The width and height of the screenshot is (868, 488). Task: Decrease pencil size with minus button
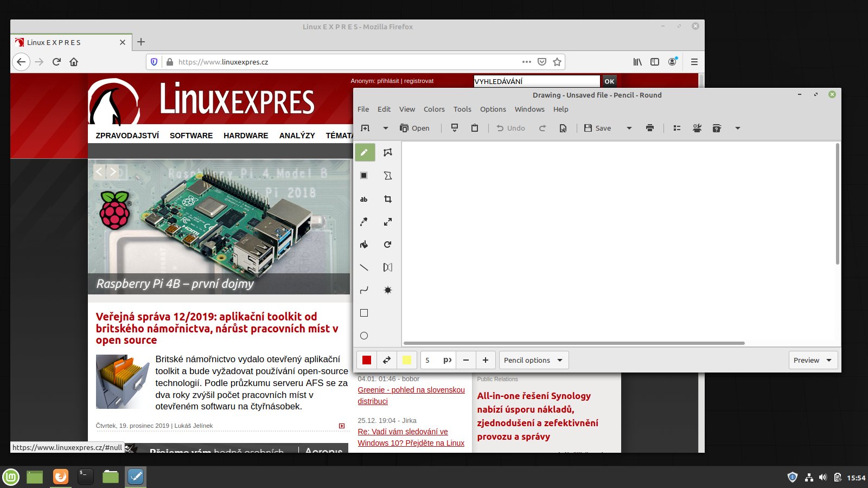466,360
